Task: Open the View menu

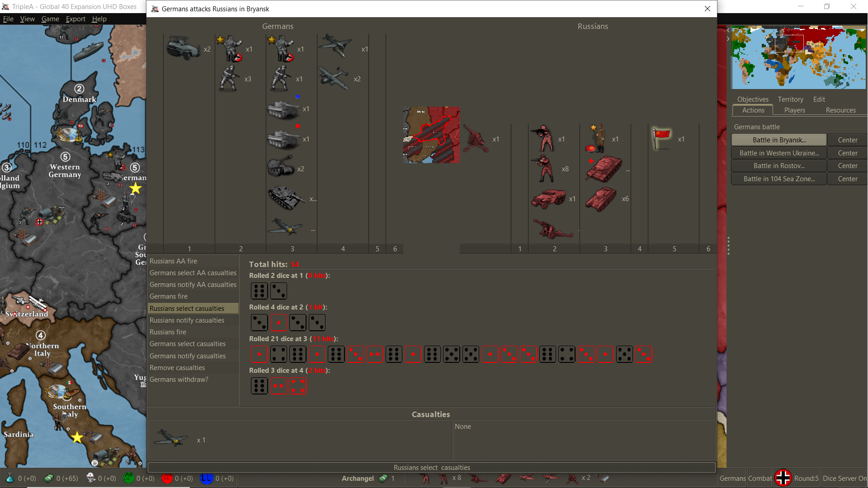Action: pos(27,19)
